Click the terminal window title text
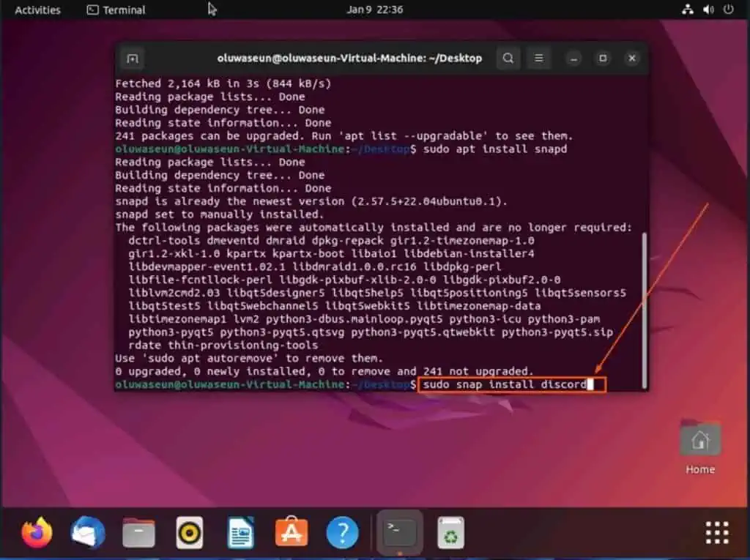 (x=349, y=59)
